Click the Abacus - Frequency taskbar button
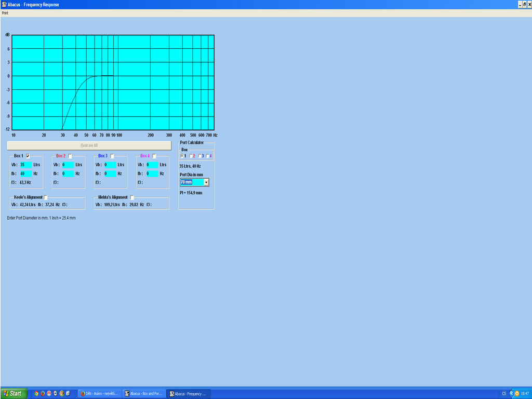Image resolution: width=532 pixels, height=399 pixels. click(x=188, y=394)
